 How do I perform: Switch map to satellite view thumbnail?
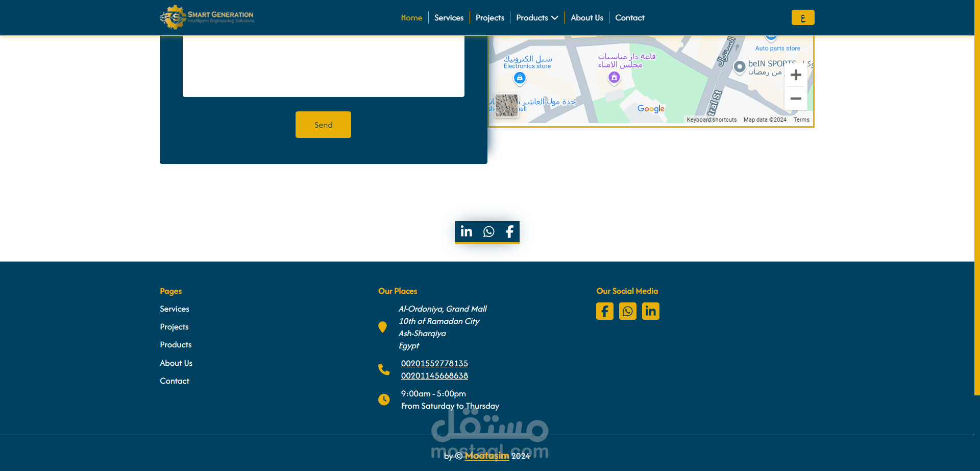506,105
